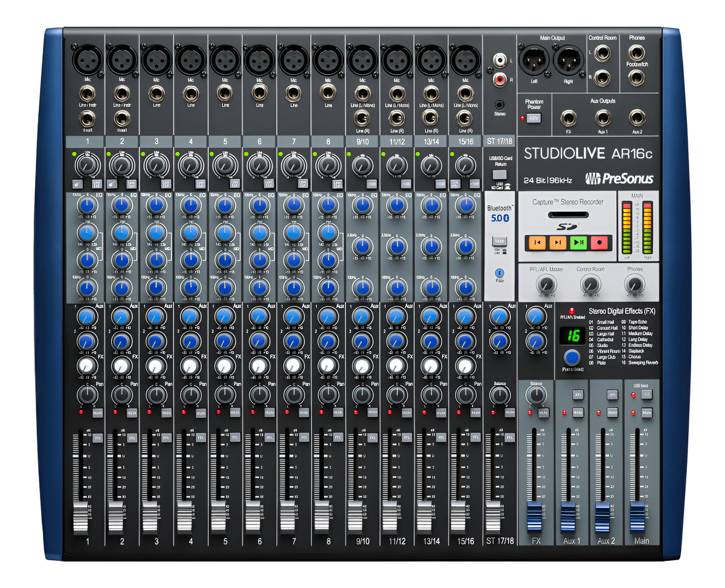Click the channel 4 fader cap
Screen dimensions: 725x588
184,517
